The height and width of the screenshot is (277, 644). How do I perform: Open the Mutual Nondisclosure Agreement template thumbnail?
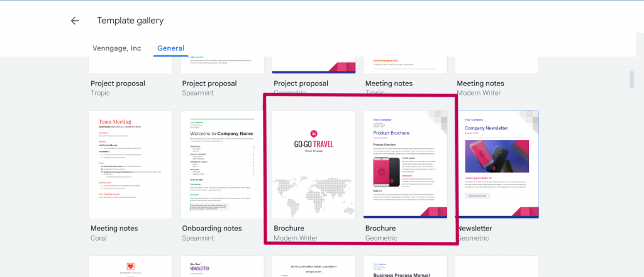pyautogui.click(x=314, y=266)
